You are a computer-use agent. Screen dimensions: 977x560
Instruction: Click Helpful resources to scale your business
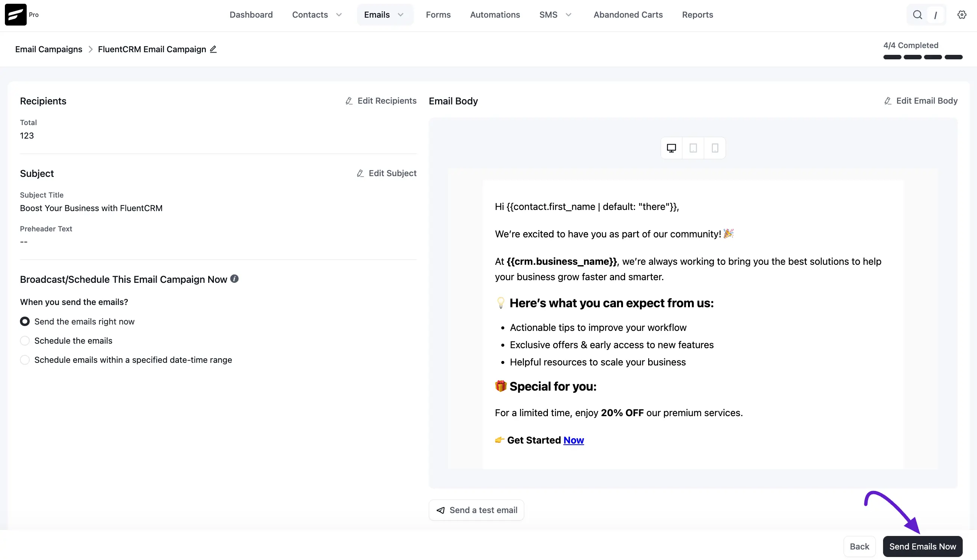click(x=597, y=362)
